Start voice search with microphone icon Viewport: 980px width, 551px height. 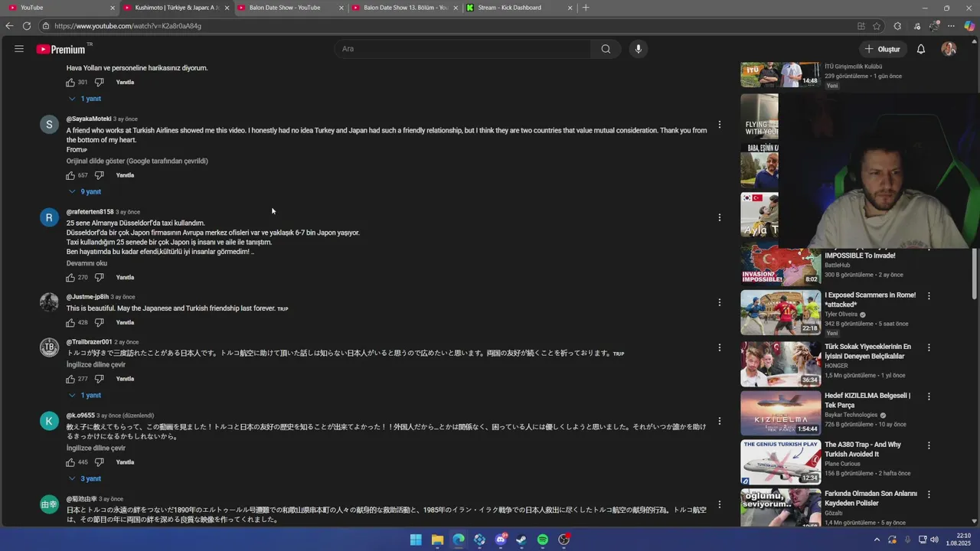pyautogui.click(x=639, y=49)
